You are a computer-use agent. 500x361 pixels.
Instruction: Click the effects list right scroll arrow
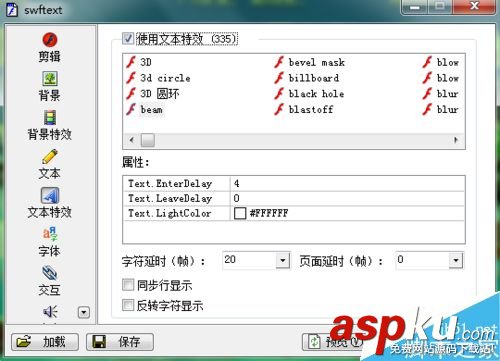(456, 140)
